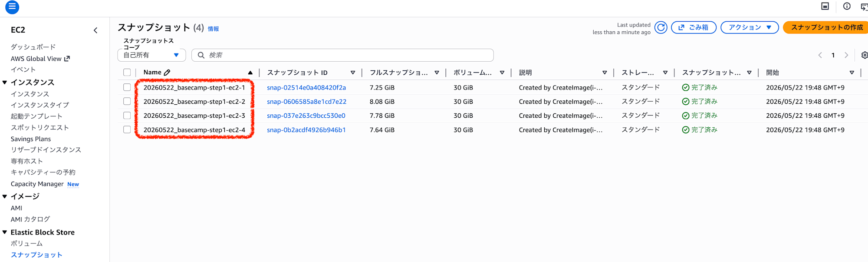Click the monitor icon at top-right edge
Screen dimensions: 868x262
pyautogui.click(x=825, y=6)
